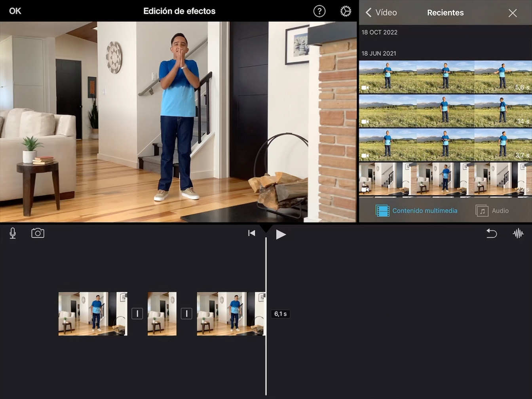532x399 pixels.
Task: Click the Edición de efectos title
Action: [x=179, y=11]
